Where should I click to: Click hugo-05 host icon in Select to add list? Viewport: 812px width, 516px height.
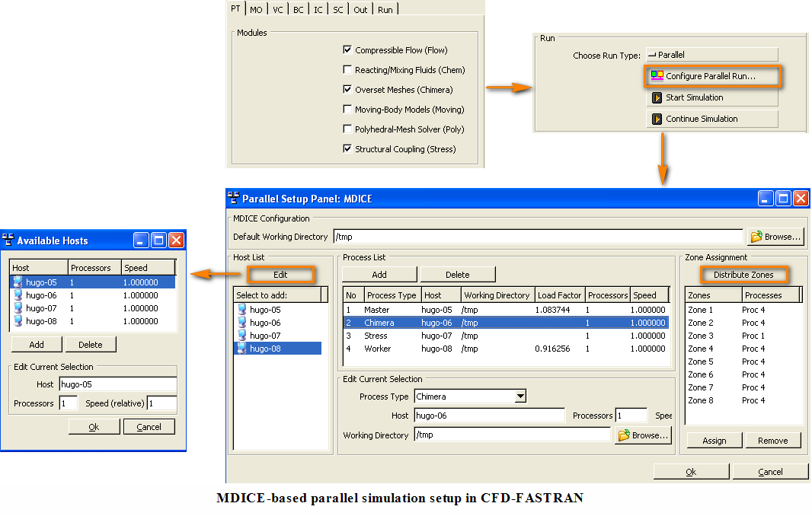pyautogui.click(x=241, y=310)
